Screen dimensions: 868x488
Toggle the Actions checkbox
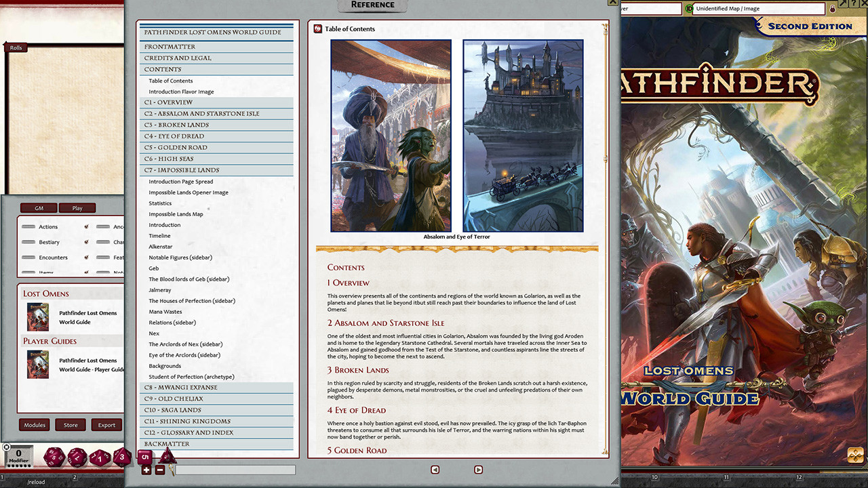85,226
